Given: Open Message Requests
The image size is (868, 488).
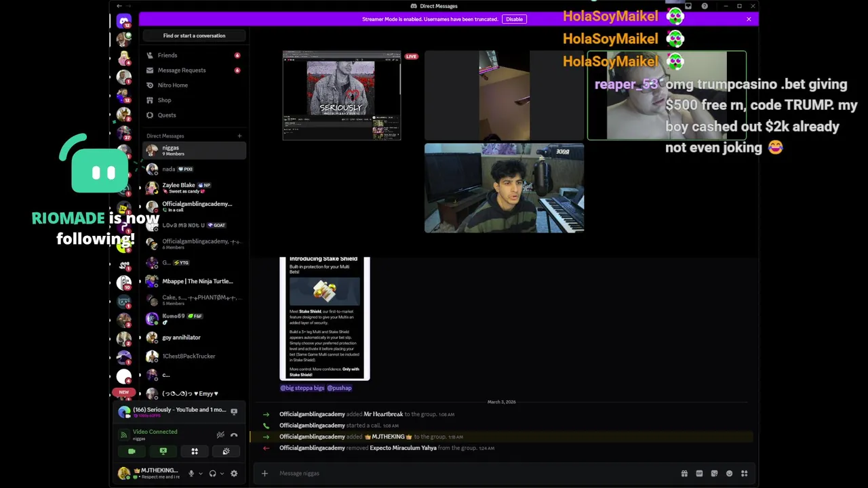Looking at the screenshot, I should point(194,70).
